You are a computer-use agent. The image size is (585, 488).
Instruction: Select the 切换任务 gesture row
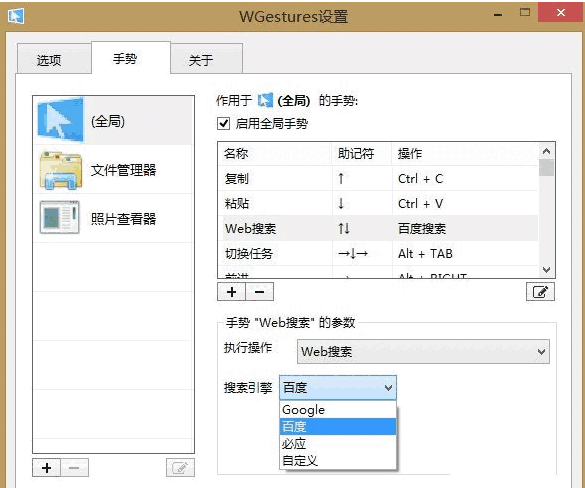tap(378, 254)
